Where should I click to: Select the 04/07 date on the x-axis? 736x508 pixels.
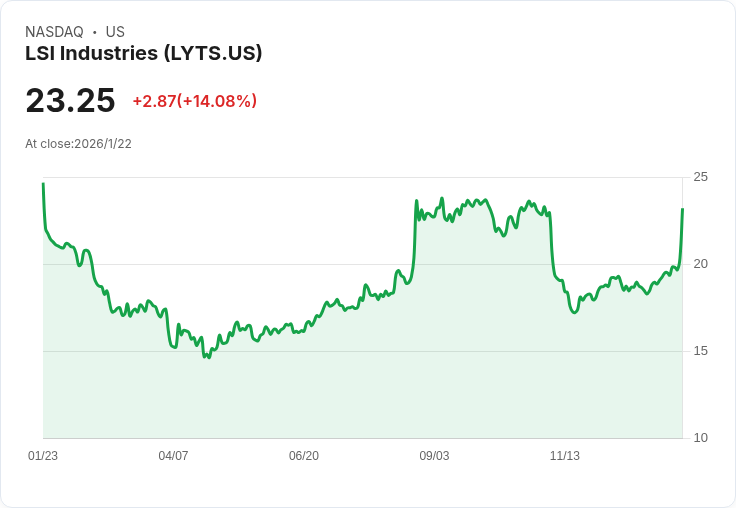pos(173,456)
